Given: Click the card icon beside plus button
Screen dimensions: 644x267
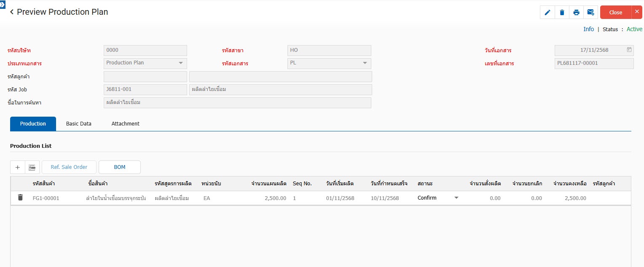Looking at the screenshot, I should click(32, 167).
